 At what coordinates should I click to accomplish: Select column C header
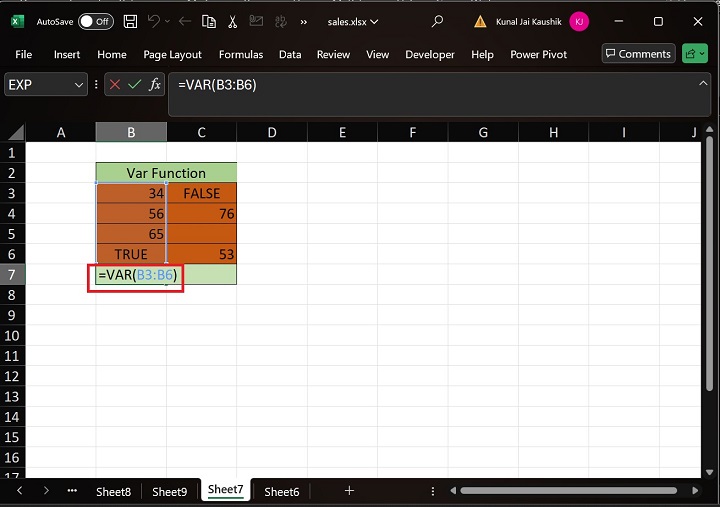tap(202, 132)
